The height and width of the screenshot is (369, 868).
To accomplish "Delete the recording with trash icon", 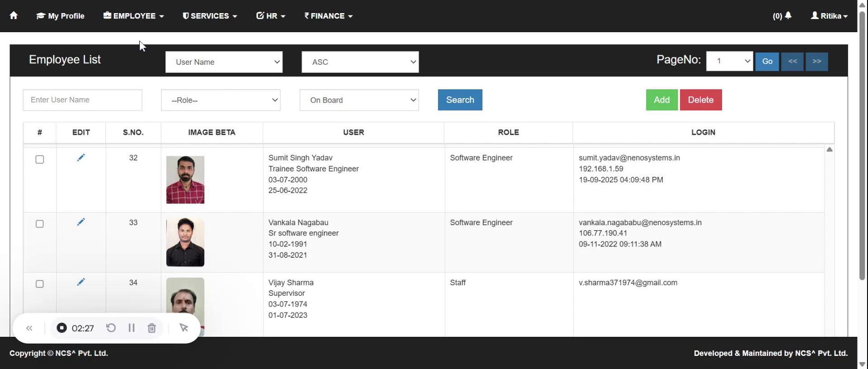I will point(152,328).
